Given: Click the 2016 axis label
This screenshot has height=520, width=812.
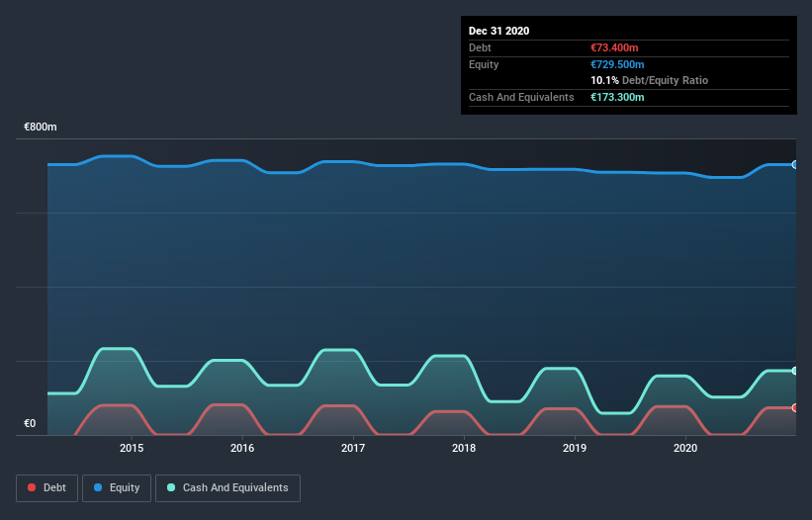Looking at the screenshot, I should (x=242, y=448).
